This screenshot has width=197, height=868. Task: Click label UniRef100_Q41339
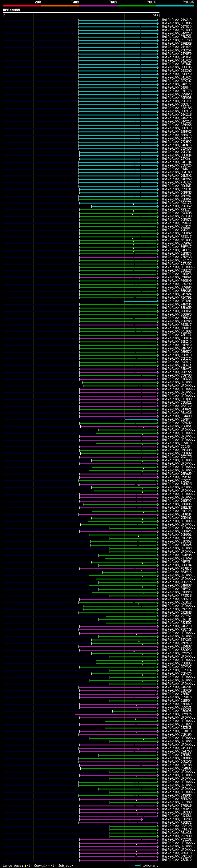coord(177,748)
